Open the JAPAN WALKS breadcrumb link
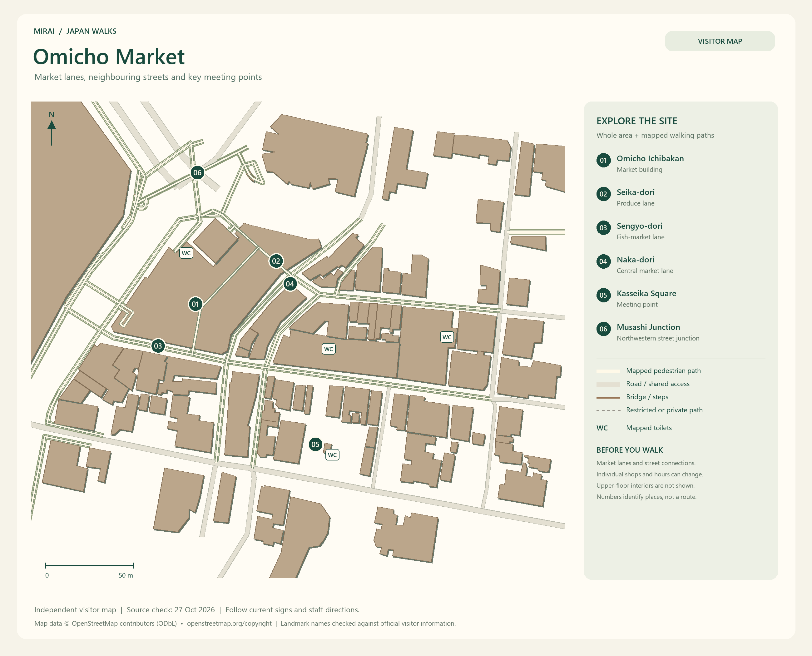The image size is (812, 656). 92,31
